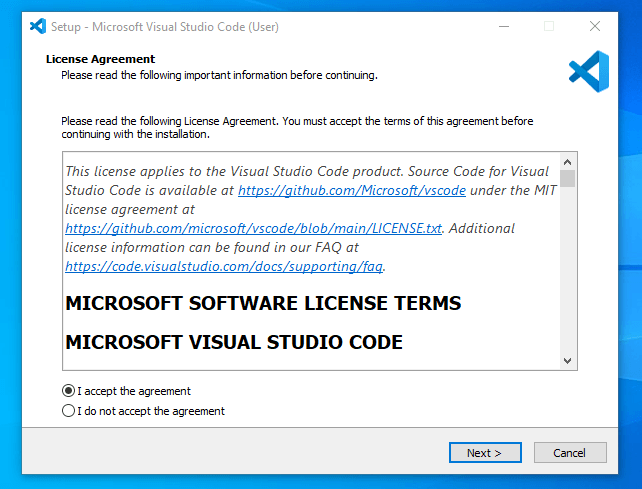Viewport: 642px width, 489px height.
Task: Click the license scrollbar up arrow
Action: tap(568, 161)
